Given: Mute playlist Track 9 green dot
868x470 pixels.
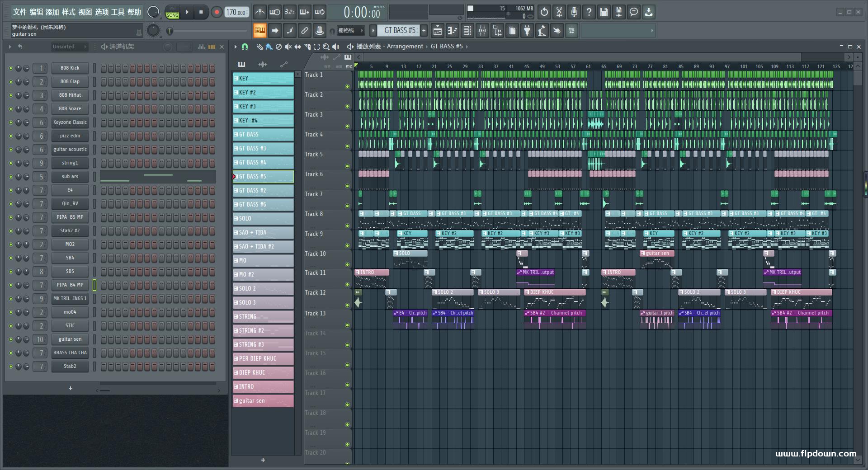Looking at the screenshot, I should [x=347, y=245].
